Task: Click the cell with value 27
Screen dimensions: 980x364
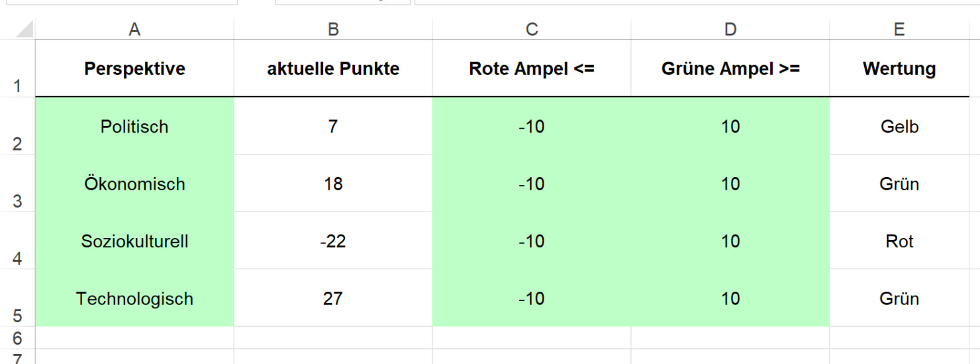Action: tap(333, 298)
